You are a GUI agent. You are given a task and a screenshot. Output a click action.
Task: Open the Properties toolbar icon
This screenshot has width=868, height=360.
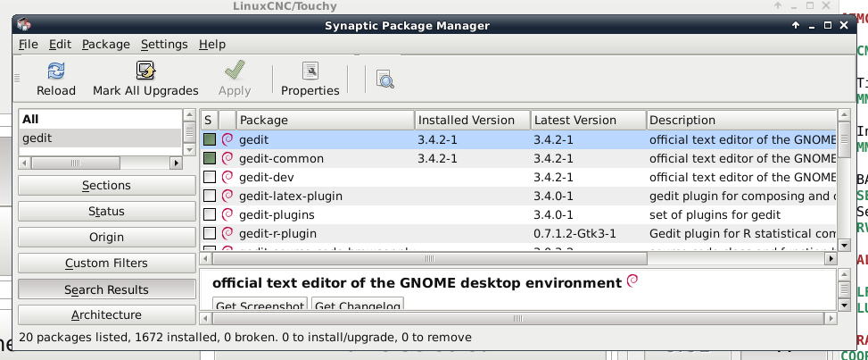(x=310, y=71)
